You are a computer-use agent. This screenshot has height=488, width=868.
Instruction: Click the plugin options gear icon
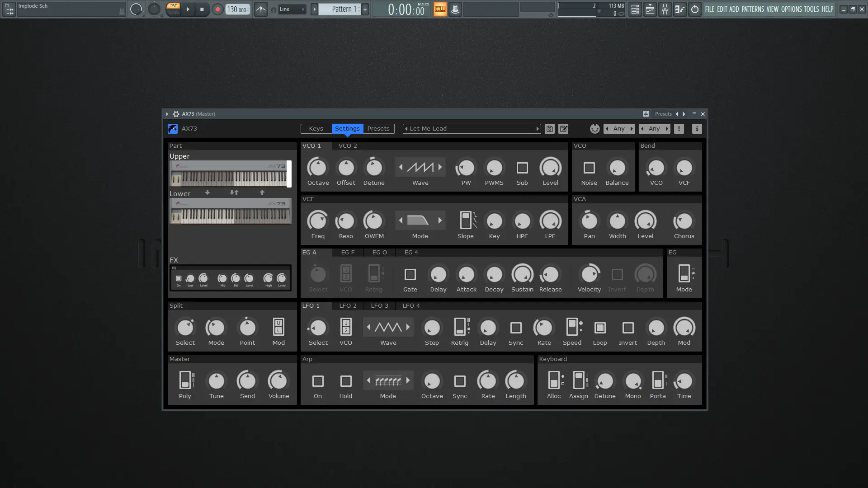[176, 114]
